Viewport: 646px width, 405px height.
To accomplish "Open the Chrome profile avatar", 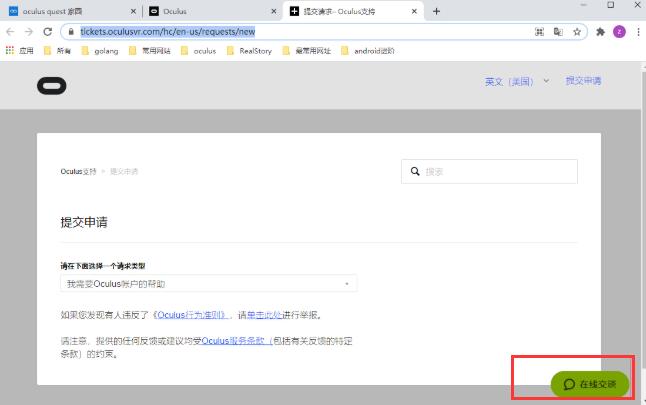I will point(619,31).
